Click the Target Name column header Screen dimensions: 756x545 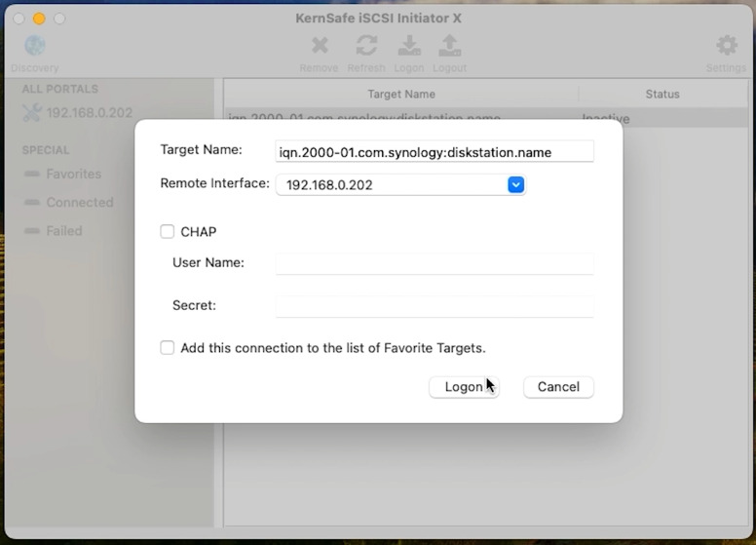tap(401, 94)
